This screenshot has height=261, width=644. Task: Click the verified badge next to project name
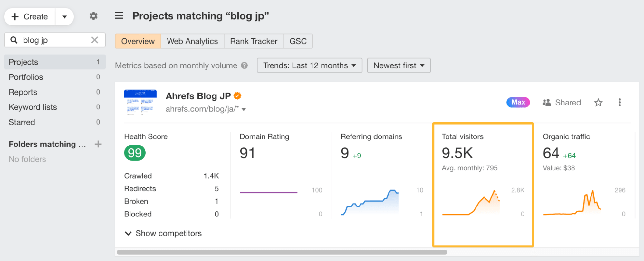point(237,96)
